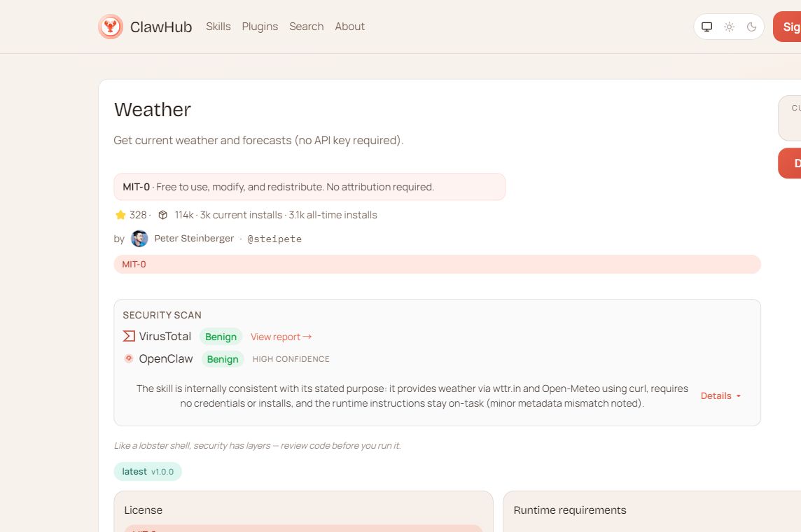Switch to dark theme moon icon
801x532 pixels.
tap(751, 27)
